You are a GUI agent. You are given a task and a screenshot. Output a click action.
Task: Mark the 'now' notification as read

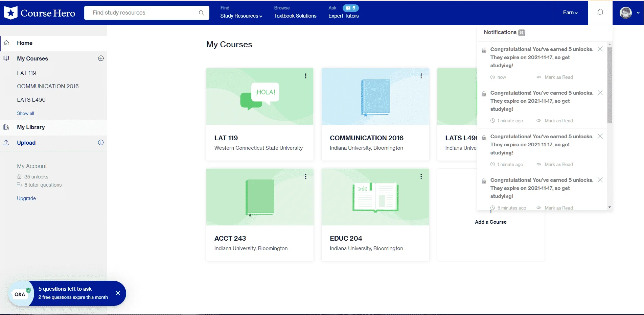(x=555, y=77)
